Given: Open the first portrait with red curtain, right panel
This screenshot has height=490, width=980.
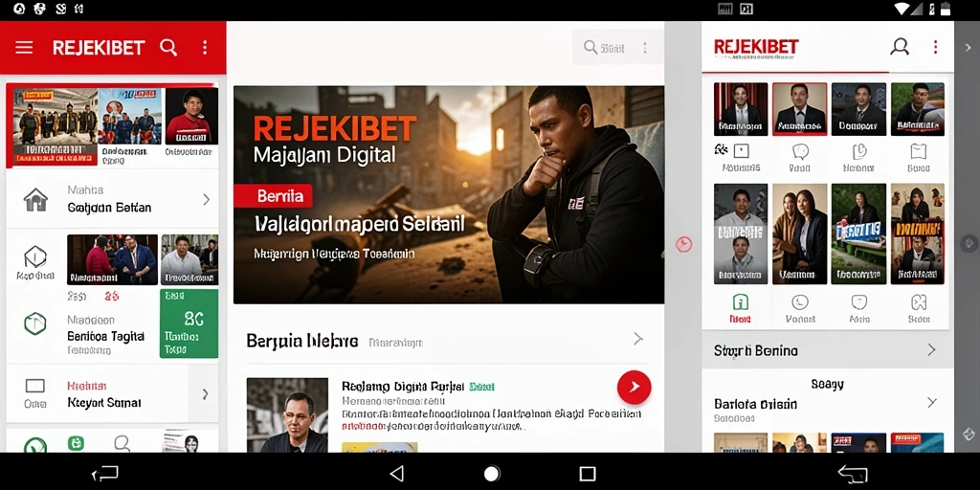Looking at the screenshot, I should [741, 109].
